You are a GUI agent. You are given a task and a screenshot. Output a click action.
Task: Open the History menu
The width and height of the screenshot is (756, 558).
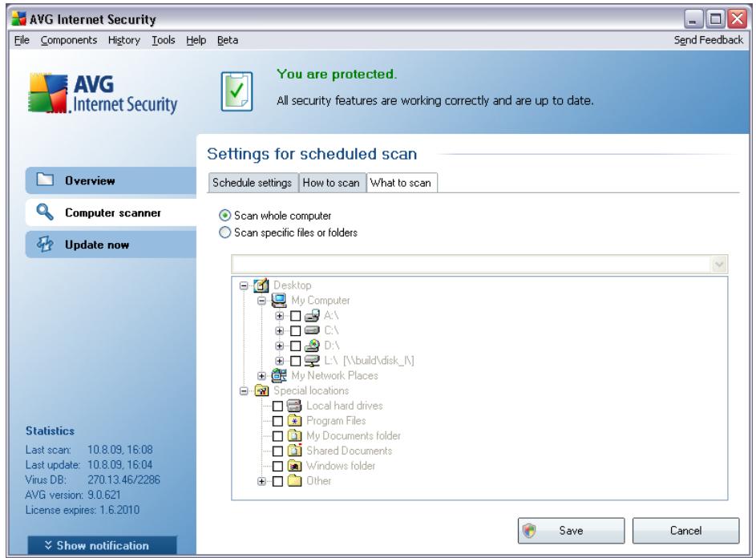point(124,40)
